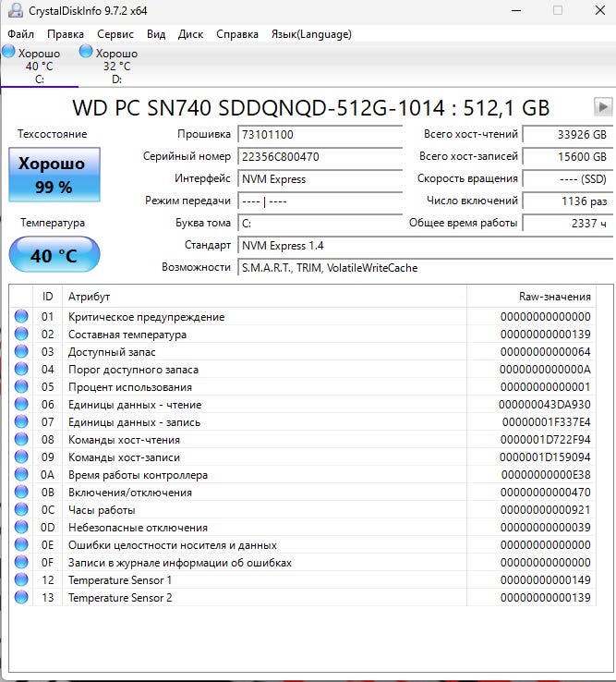Image resolution: width=616 pixels, height=682 pixels.
Task: Click status icon for 03 Доступный запас
Action: 21,351
